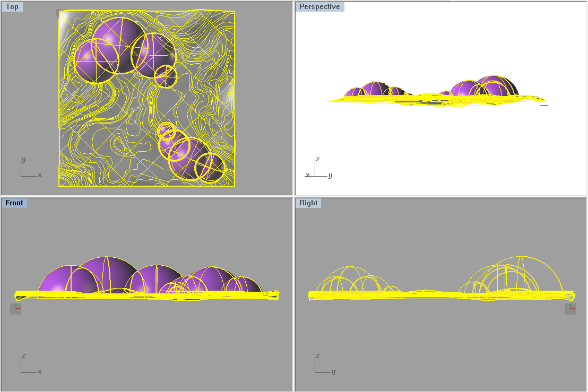Activate the Perspective viewport title
The height and width of the screenshot is (392, 588).
pos(319,7)
